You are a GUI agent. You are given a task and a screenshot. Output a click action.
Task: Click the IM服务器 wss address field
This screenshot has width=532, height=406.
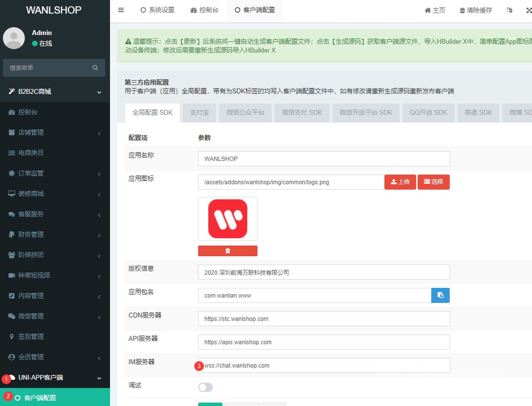[x=324, y=365]
